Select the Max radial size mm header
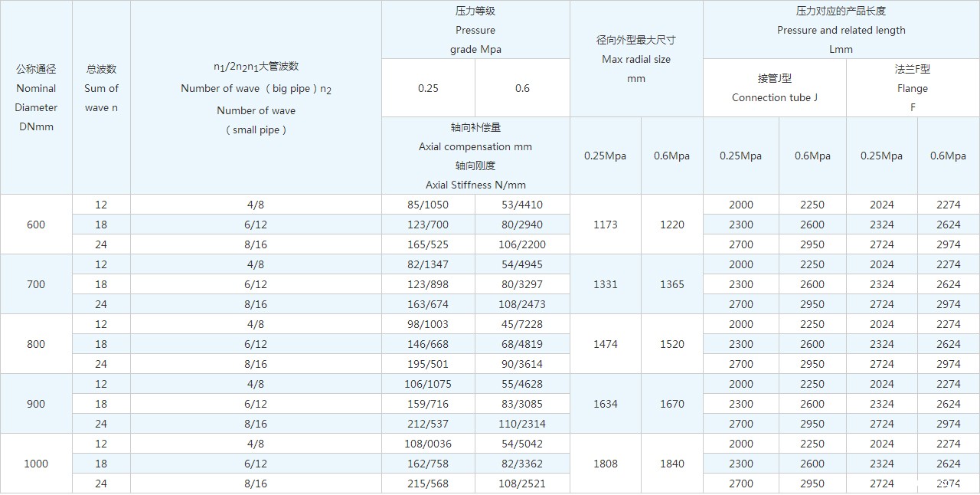Screen dimensions: 980x495 click(635, 59)
